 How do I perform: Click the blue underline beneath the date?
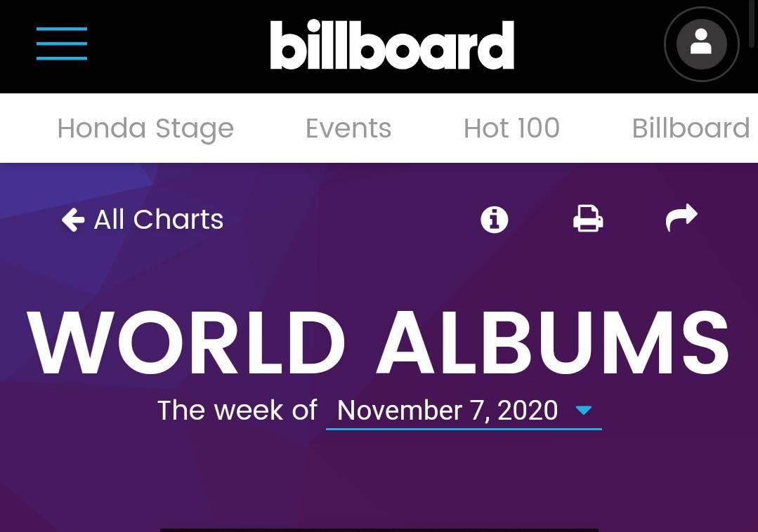point(464,429)
